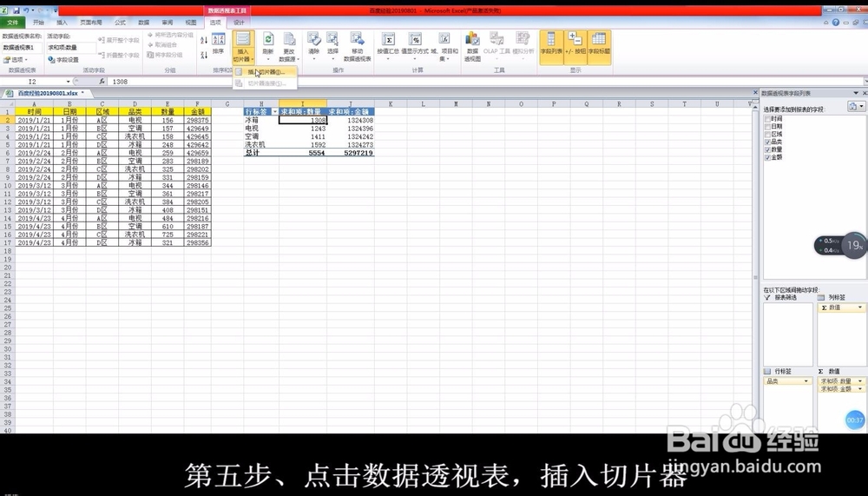
Task: Switch to the 视图 ribbon tab
Action: click(191, 23)
